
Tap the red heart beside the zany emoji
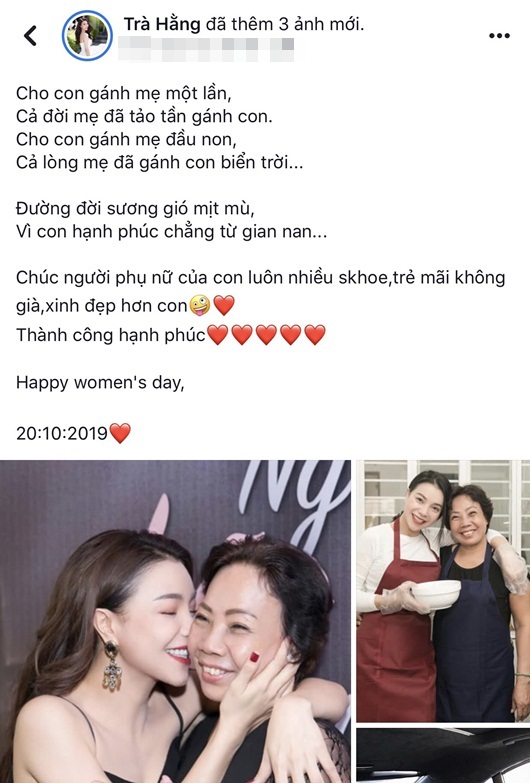pos(224,305)
